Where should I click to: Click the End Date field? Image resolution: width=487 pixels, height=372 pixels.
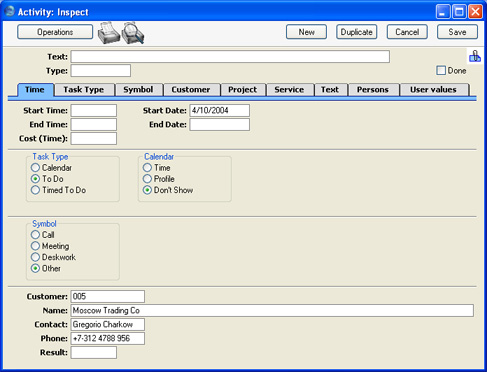(220, 125)
